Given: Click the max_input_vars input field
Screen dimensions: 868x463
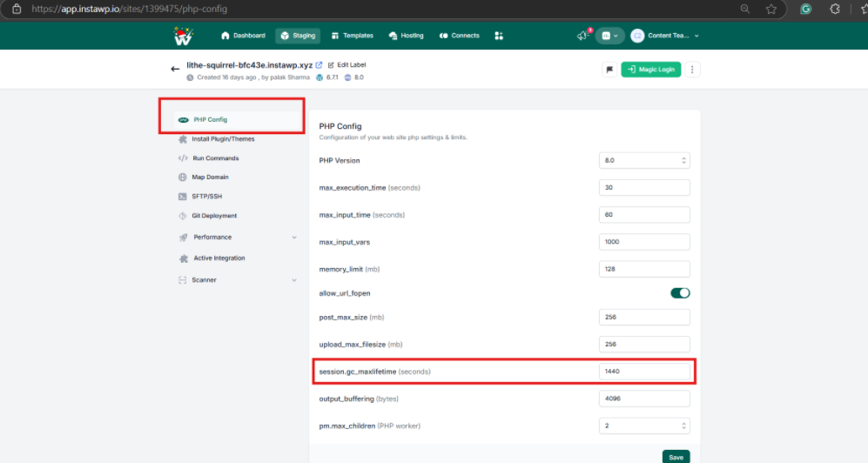Looking at the screenshot, I should coord(644,242).
